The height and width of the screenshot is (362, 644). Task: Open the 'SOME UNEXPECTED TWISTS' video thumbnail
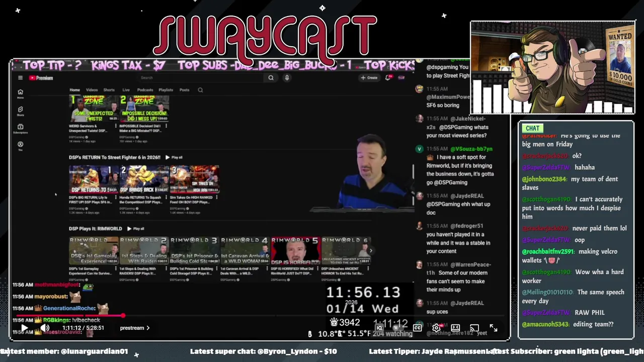(94, 109)
